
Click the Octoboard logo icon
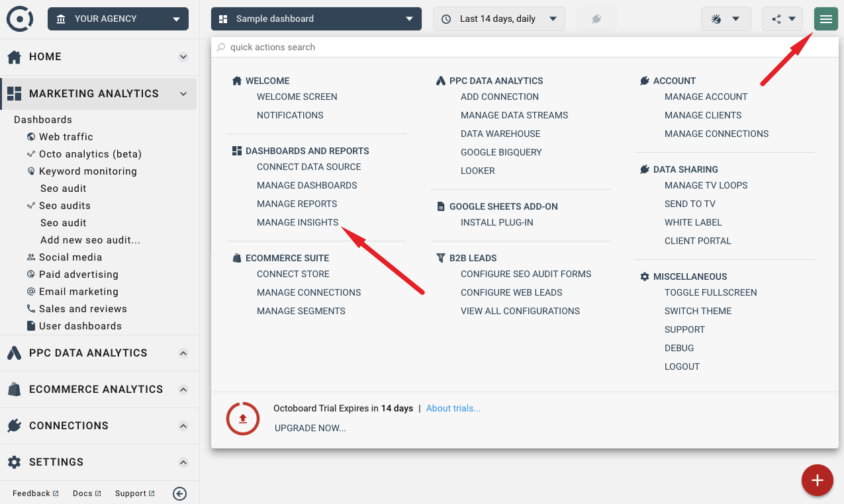pyautogui.click(x=20, y=19)
